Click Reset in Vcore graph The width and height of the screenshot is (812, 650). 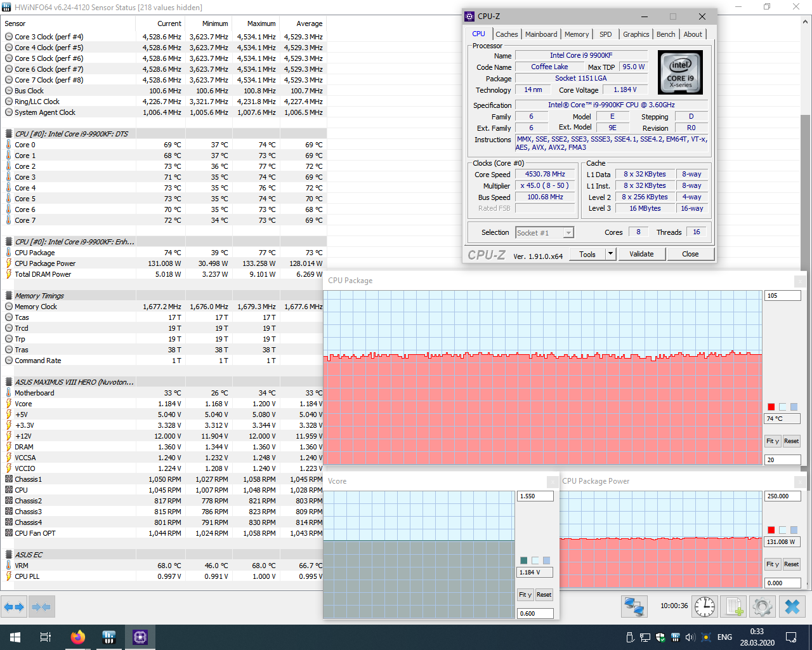pyautogui.click(x=544, y=595)
